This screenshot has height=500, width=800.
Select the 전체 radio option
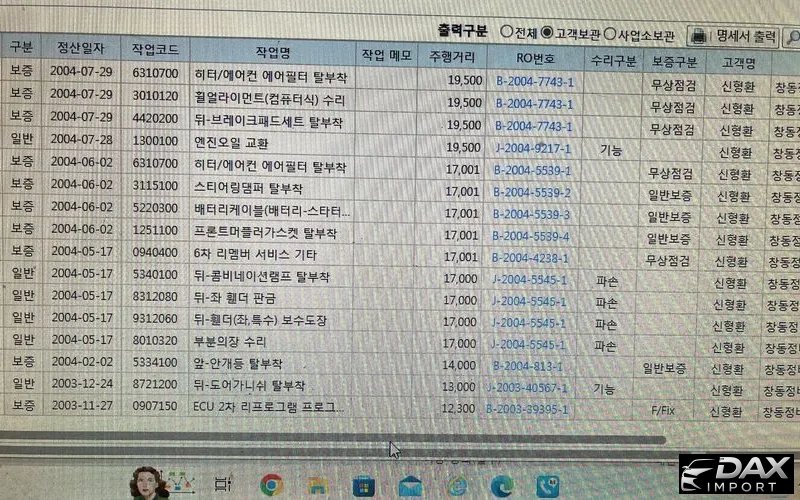(x=506, y=33)
